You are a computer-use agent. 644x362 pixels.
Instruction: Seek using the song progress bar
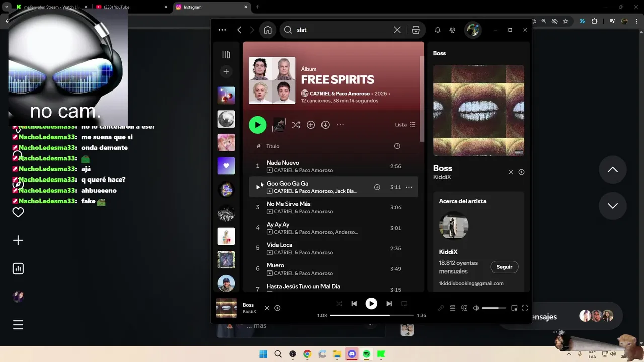(x=371, y=315)
